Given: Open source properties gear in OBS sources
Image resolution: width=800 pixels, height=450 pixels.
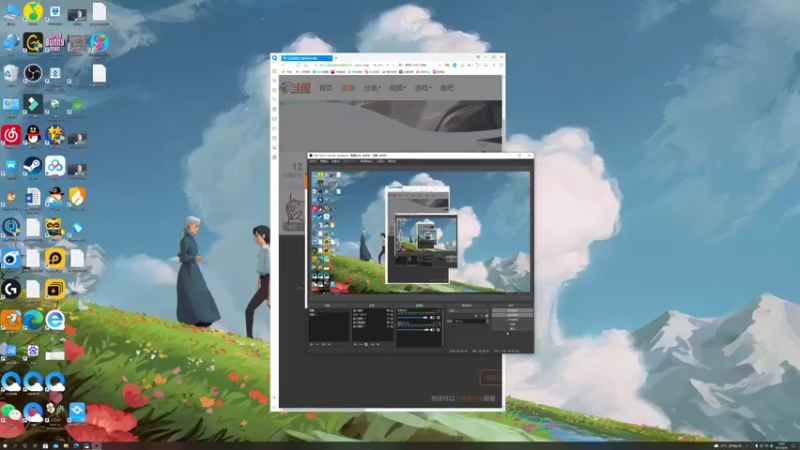Looking at the screenshot, I should [366, 344].
